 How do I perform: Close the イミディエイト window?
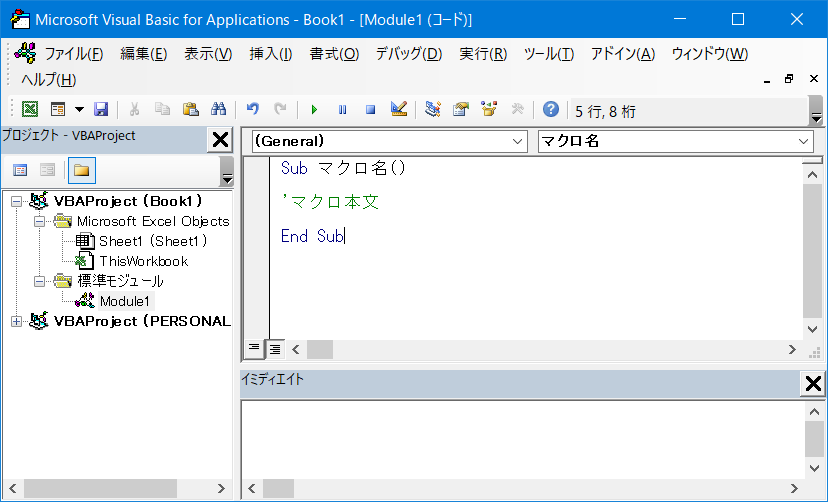813,384
